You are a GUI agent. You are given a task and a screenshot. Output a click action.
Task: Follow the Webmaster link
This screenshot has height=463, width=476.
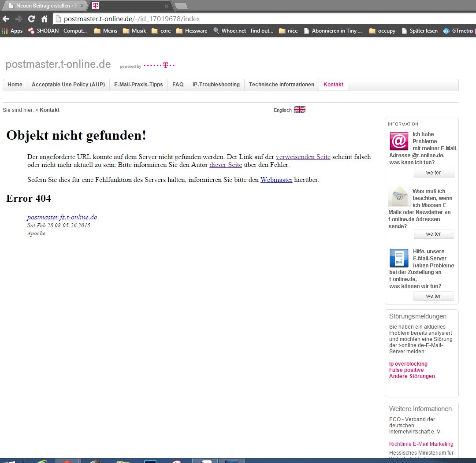(x=276, y=180)
